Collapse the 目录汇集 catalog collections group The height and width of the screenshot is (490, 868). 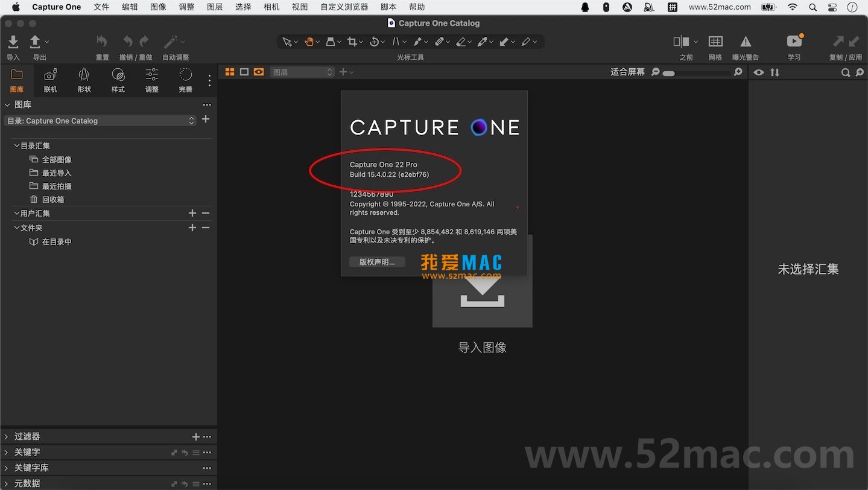coord(16,145)
